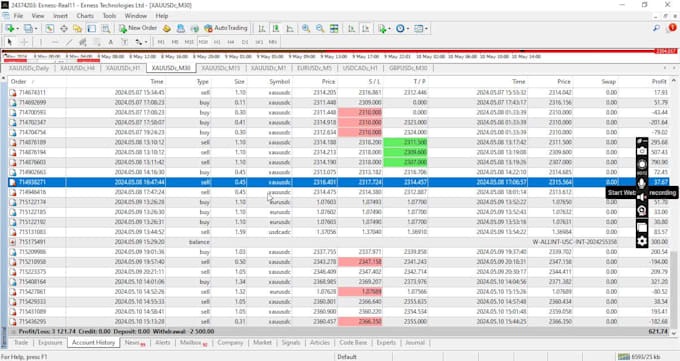This screenshot has width=680, height=361.
Task: Open the Insert menu
Action: [60, 16]
